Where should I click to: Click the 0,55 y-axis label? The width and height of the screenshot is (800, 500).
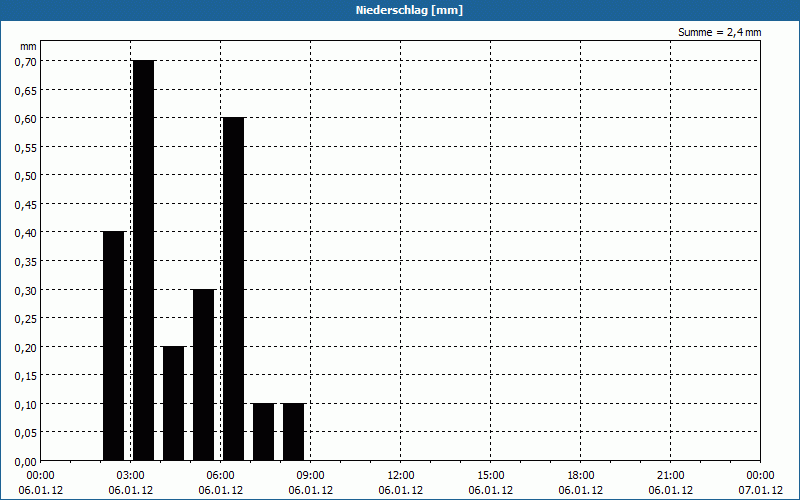tap(26, 147)
